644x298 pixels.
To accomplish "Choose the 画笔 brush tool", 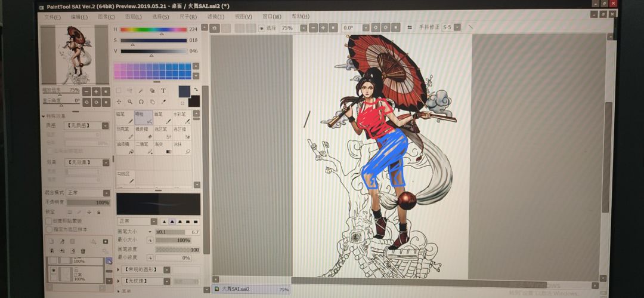I will point(162,117).
